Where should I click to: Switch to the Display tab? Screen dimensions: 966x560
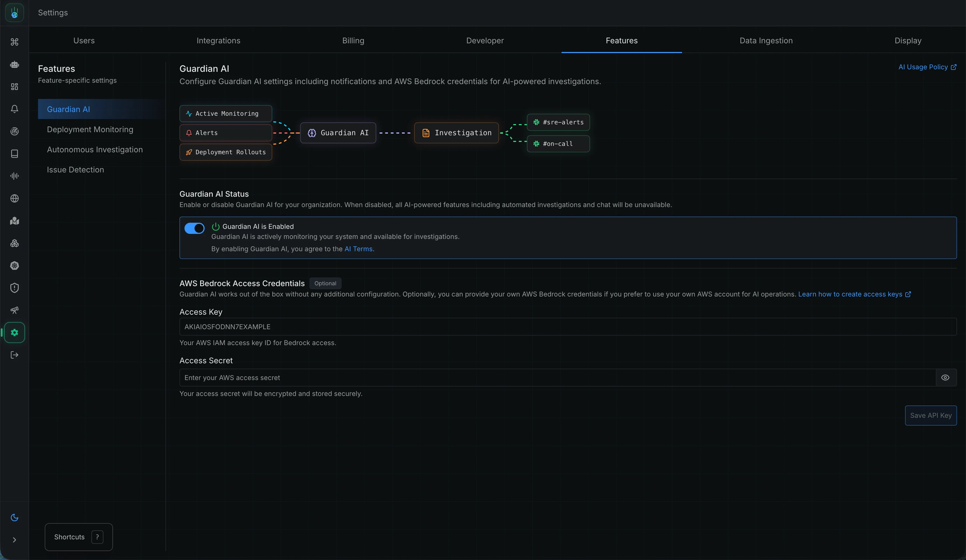(x=908, y=41)
